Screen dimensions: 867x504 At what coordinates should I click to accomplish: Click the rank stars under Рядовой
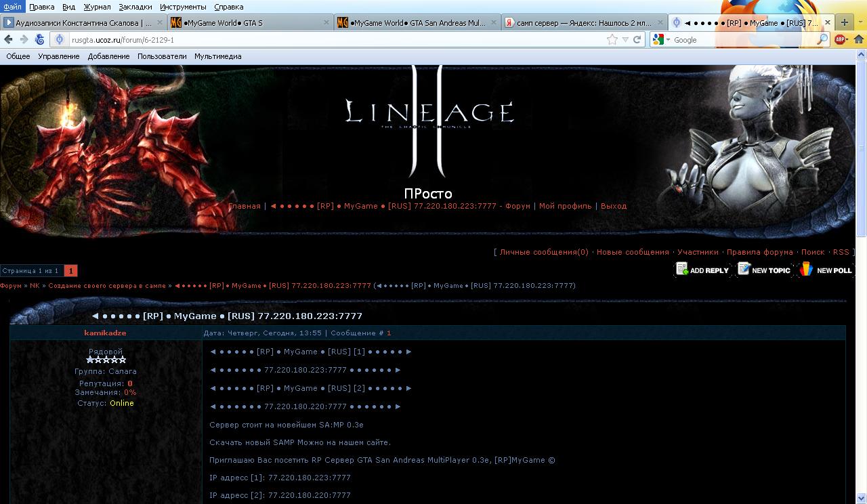click(106, 360)
